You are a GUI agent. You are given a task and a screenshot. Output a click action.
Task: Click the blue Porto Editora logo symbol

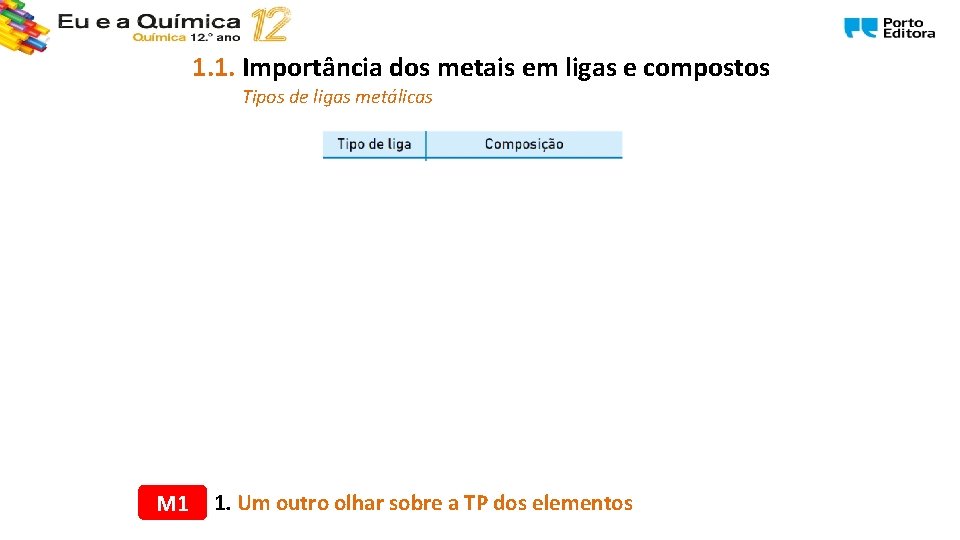click(860, 28)
